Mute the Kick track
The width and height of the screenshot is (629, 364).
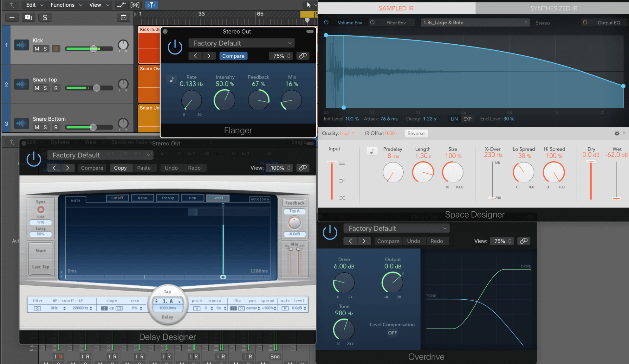pos(37,49)
